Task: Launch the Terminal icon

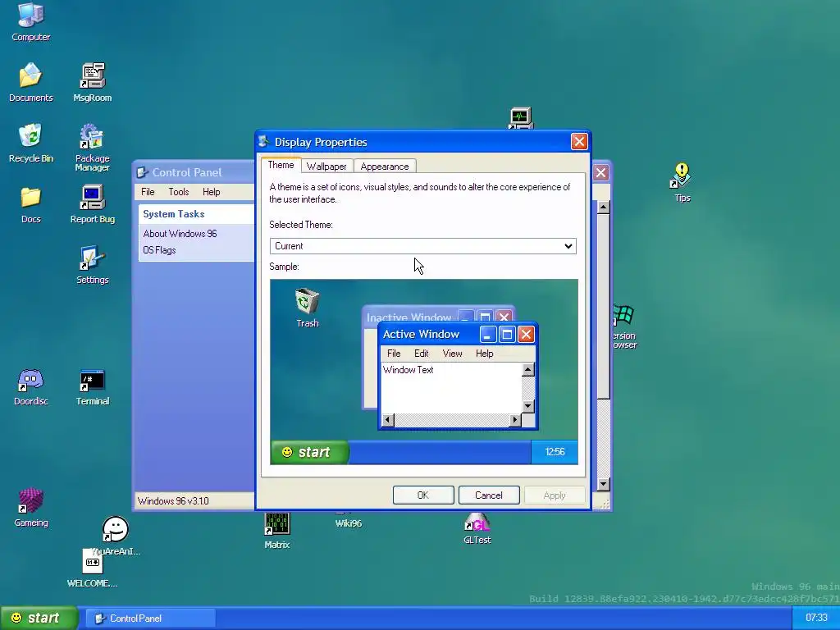Action: (x=92, y=386)
